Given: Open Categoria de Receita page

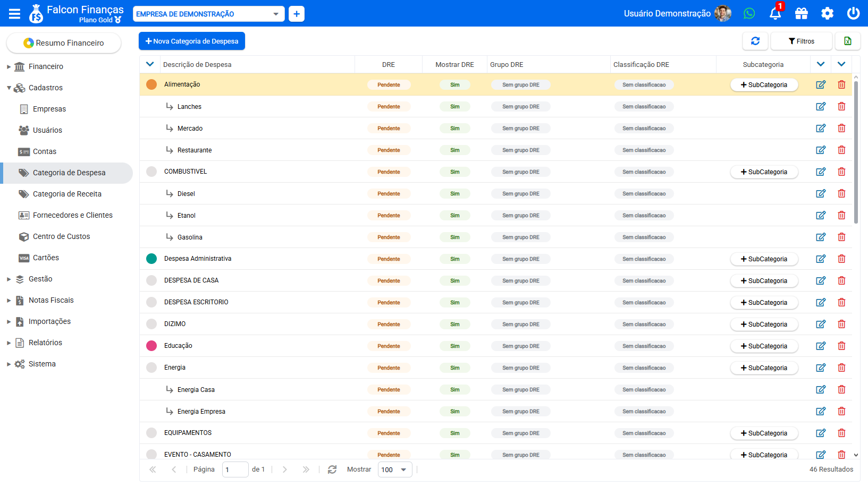Looking at the screenshot, I should (67, 194).
